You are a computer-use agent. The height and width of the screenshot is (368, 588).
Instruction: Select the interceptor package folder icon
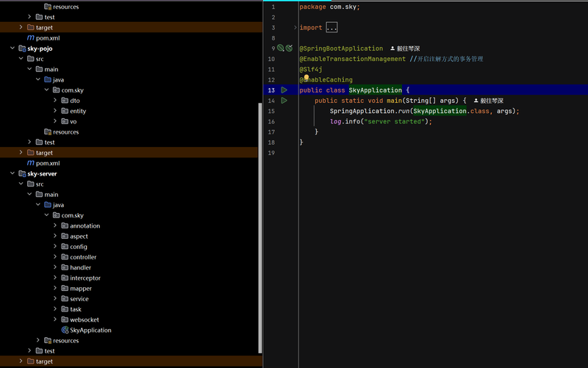tap(65, 278)
